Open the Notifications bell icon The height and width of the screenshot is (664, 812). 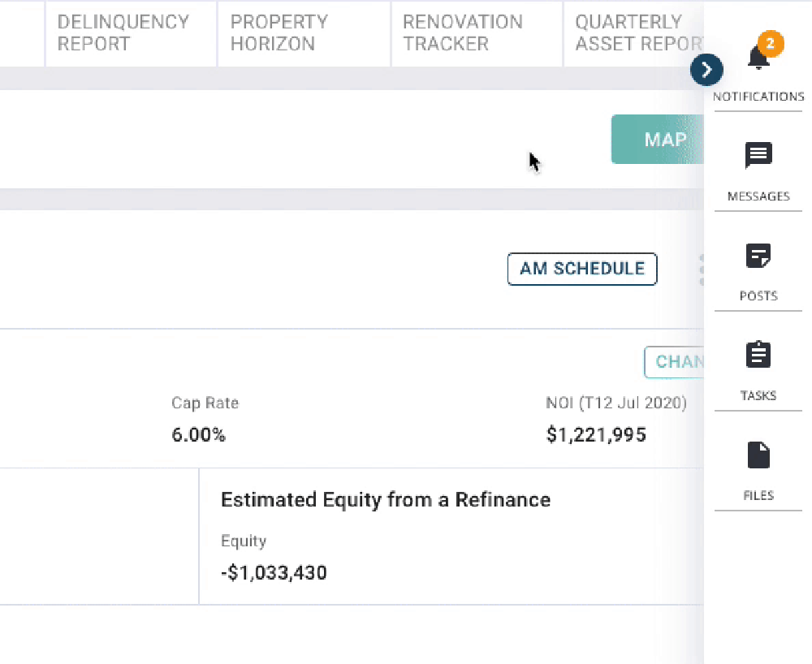758,58
